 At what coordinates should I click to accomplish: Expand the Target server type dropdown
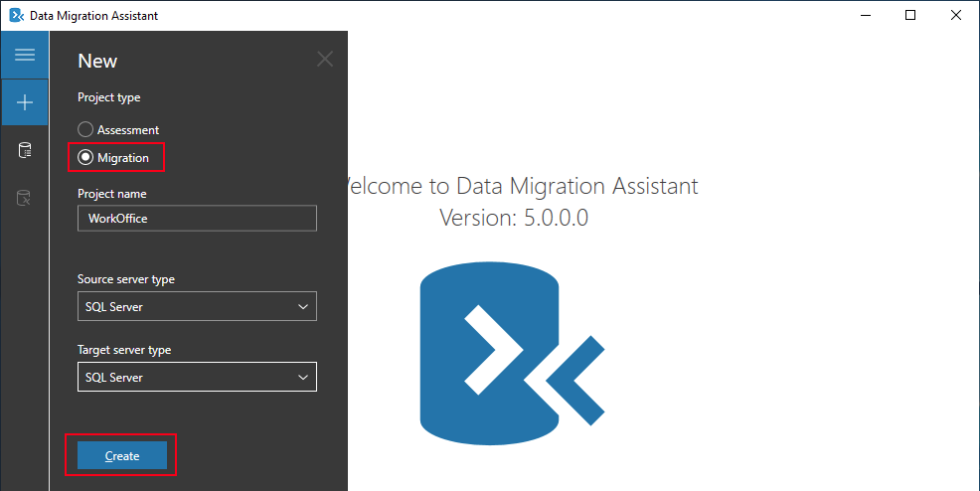coord(197,378)
